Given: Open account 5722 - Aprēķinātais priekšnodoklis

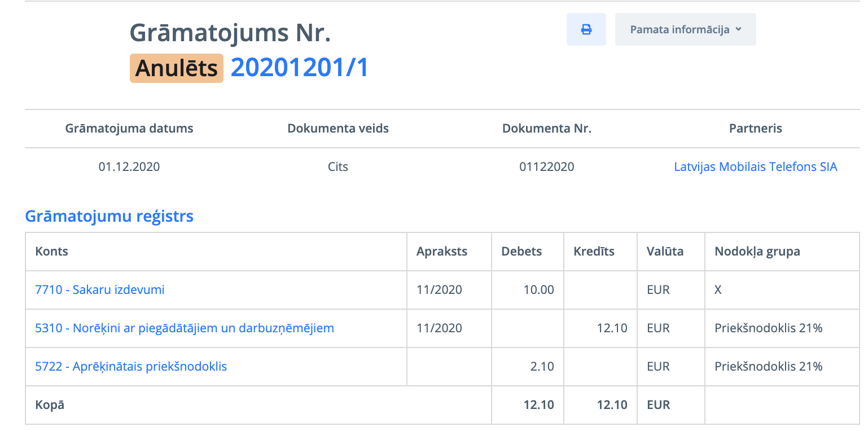Looking at the screenshot, I should pos(131,367).
